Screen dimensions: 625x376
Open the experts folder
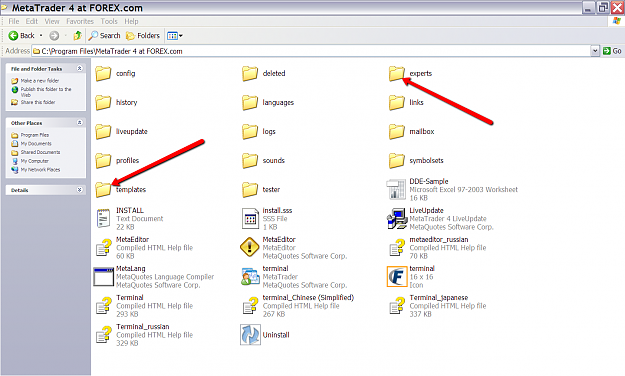(x=410, y=73)
